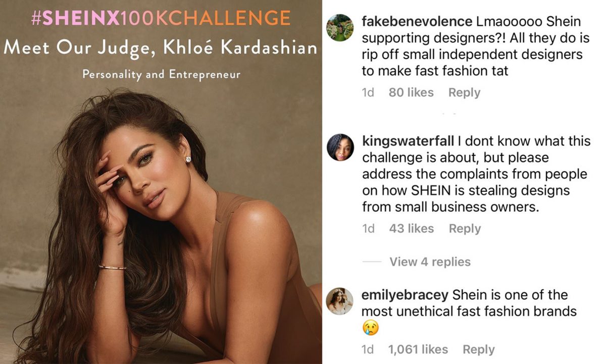Click the promotional portrait photo
Viewport: 606px width, 364px height.
point(161,227)
